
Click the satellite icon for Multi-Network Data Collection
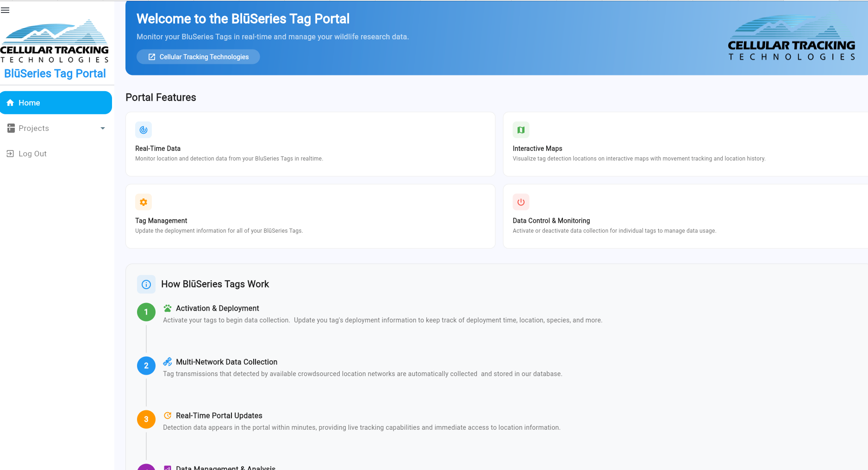point(168,362)
